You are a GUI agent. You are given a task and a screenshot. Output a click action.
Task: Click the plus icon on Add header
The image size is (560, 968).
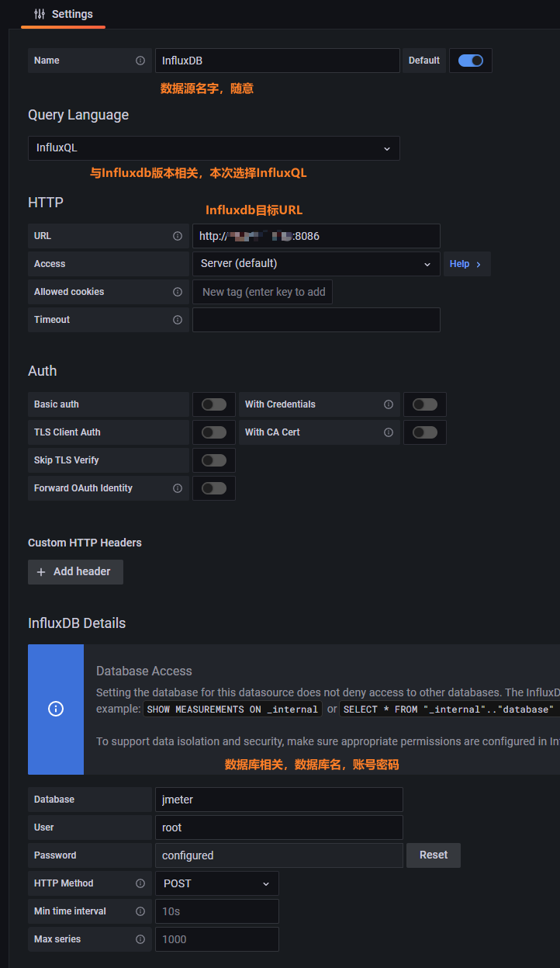[x=41, y=572]
